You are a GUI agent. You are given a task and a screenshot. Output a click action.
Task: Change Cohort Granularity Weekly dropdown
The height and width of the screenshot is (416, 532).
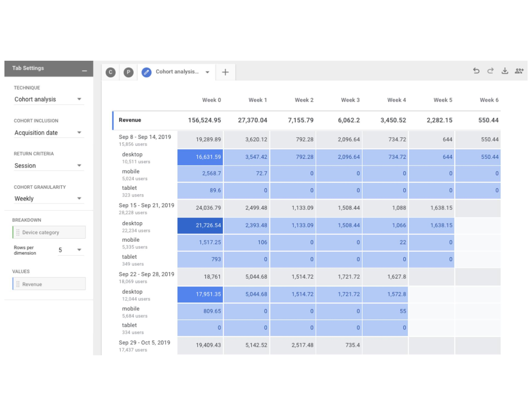[x=48, y=199]
